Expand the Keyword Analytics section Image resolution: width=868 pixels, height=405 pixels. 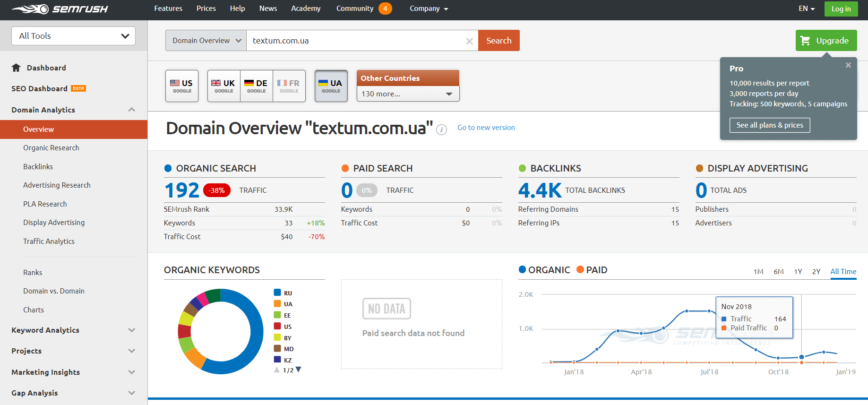(x=131, y=330)
